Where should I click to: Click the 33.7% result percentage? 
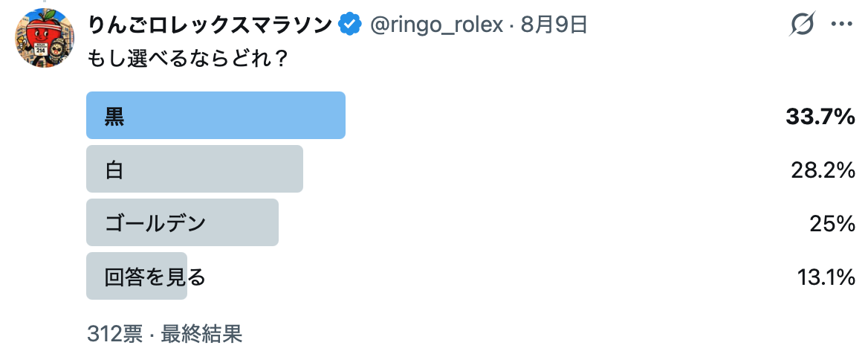(820, 116)
